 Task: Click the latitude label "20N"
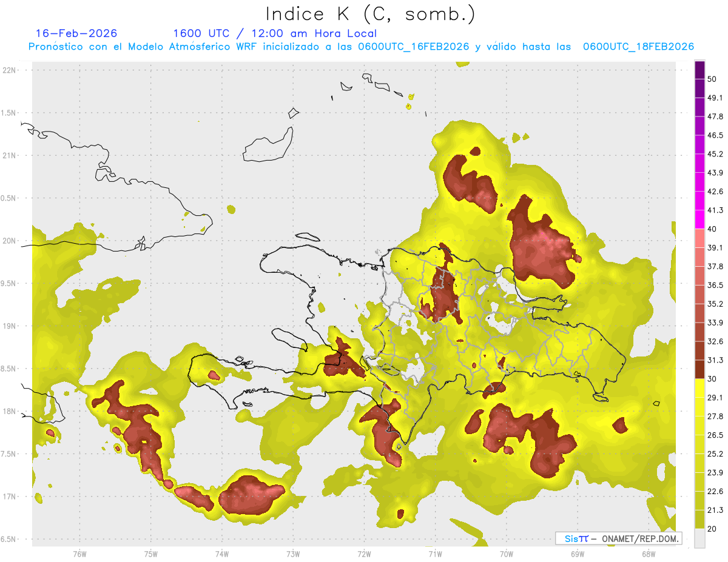10,241
